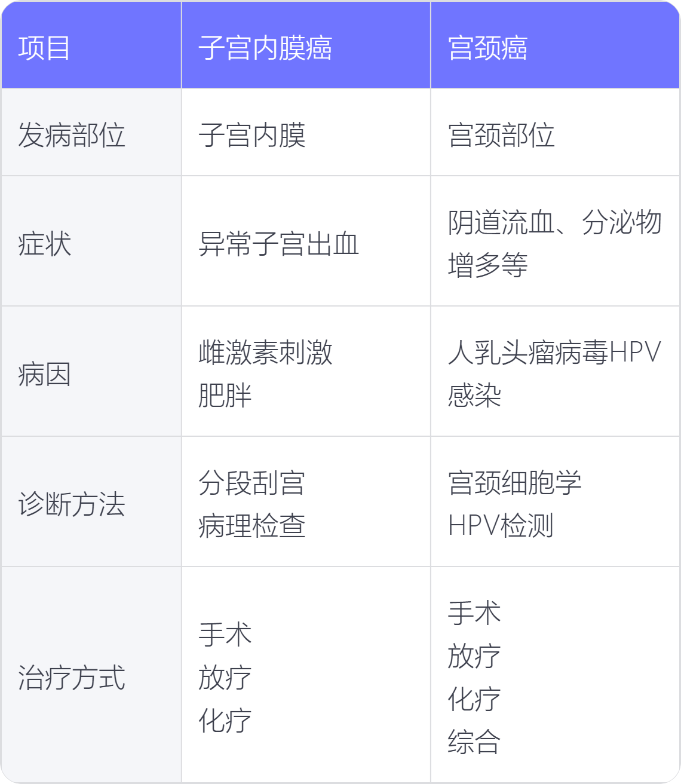Click 化疗 in the 子宫内膜癌 treatment cell

[225, 720]
